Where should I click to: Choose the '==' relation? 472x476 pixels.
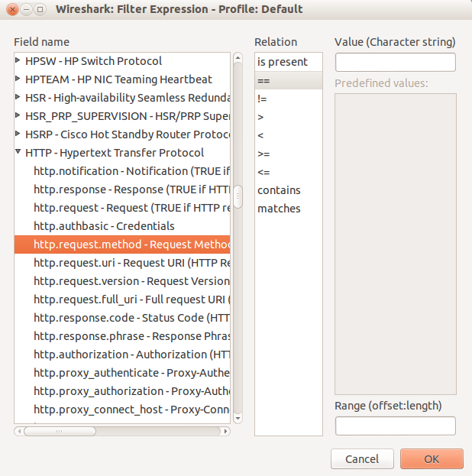click(x=289, y=80)
